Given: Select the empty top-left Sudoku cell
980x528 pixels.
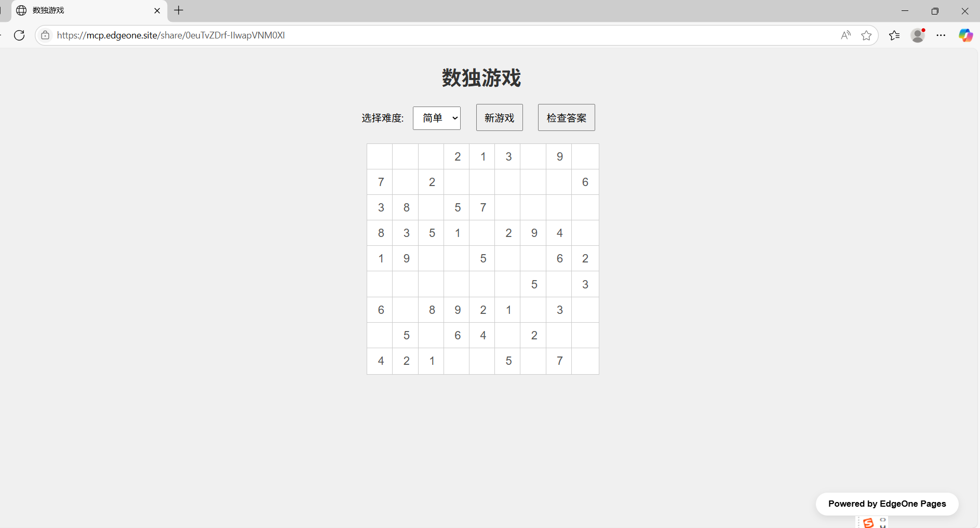Looking at the screenshot, I should pyautogui.click(x=380, y=156).
